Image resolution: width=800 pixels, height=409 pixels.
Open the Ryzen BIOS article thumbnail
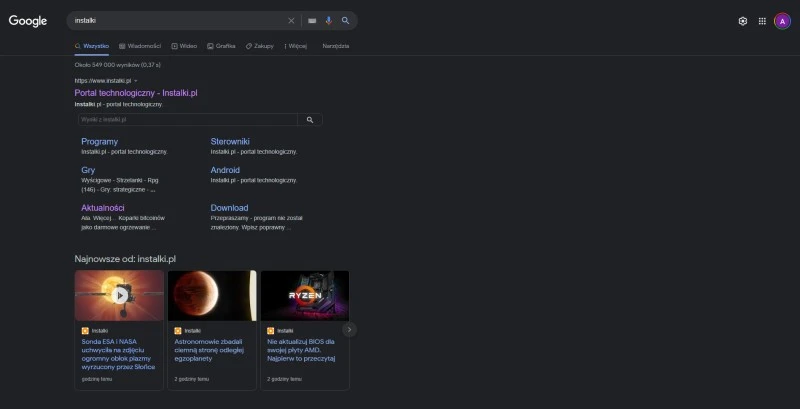(305, 295)
